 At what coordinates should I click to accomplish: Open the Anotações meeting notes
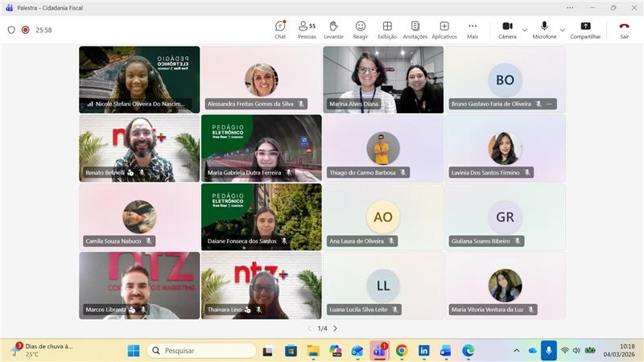[415, 30]
